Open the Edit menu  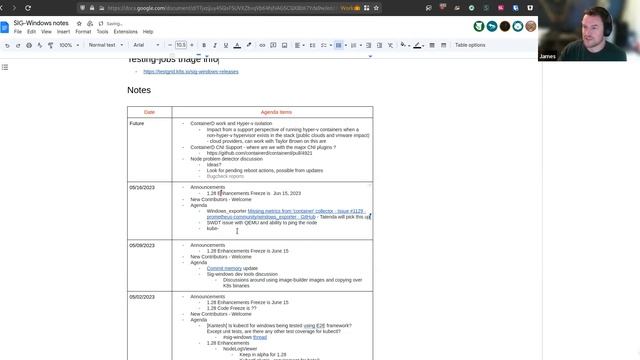point(31,32)
